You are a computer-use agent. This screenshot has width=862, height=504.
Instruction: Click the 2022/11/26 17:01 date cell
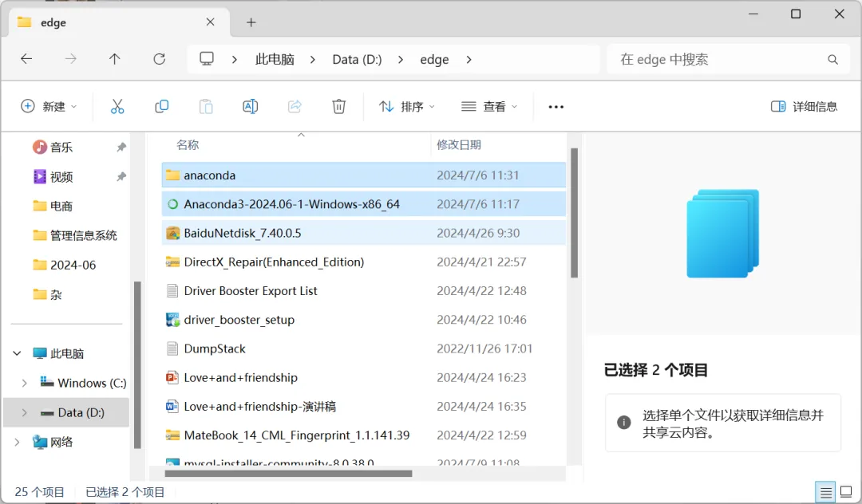coord(484,348)
